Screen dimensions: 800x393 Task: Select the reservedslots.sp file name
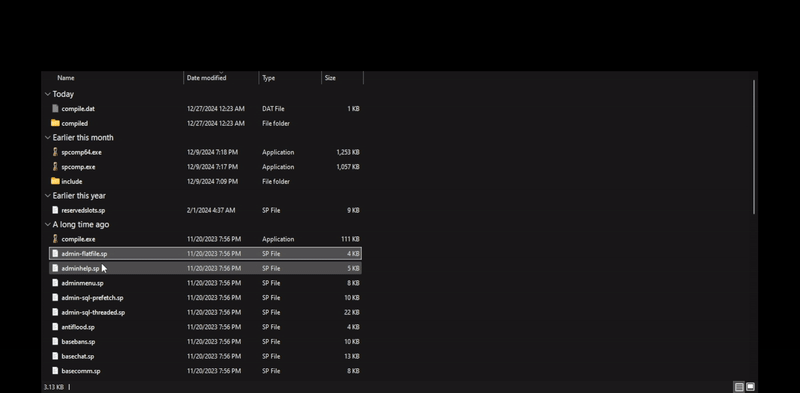click(x=83, y=210)
